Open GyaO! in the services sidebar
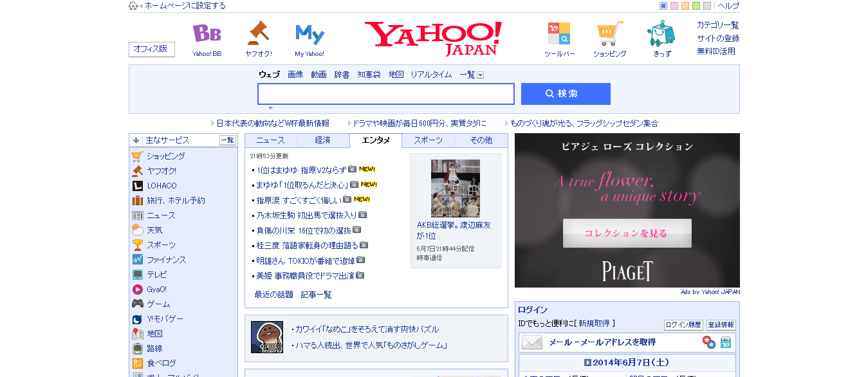The width and height of the screenshot is (868, 377). (x=156, y=290)
